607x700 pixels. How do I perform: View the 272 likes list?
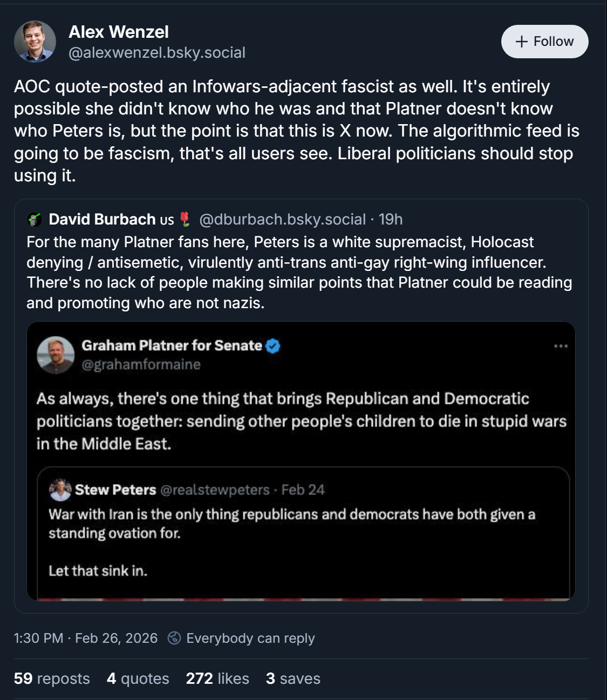(217, 678)
